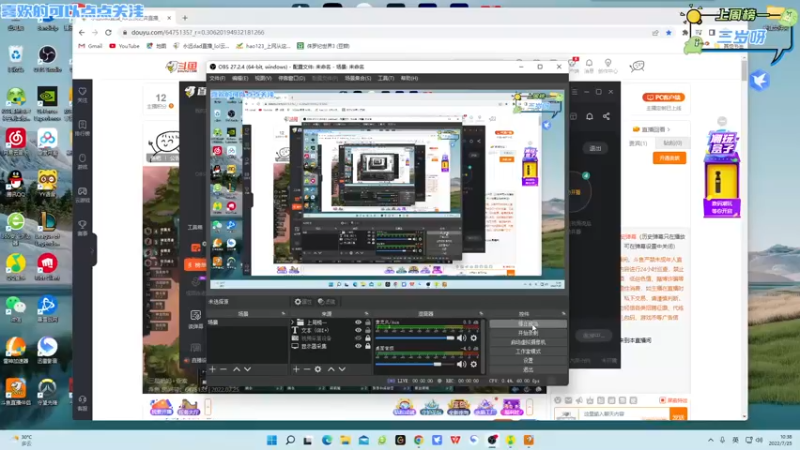
Task: Mute the 桌面音频 channel speaker
Action: pyautogui.click(x=462, y=364)
